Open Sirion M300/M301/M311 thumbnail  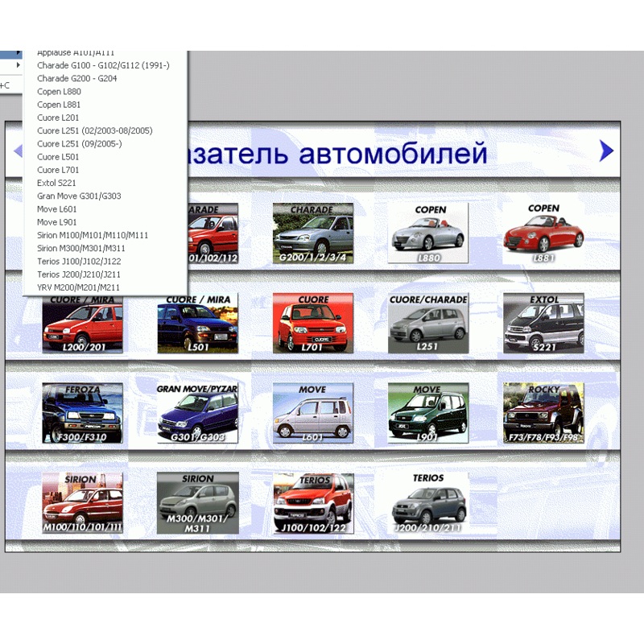pyautogui.click(x=197, y=503)
